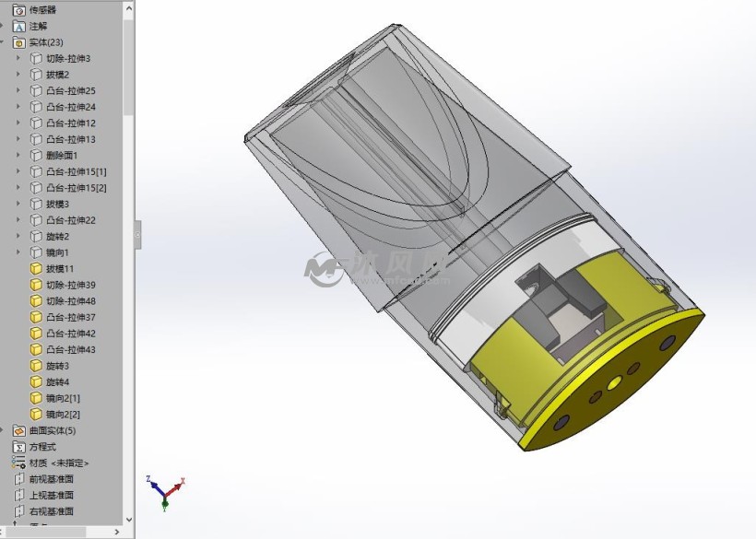Screen dimensions: 756x539
Task: Select the 切除-拉伸39 tree item
Action: tap(71, 285)
